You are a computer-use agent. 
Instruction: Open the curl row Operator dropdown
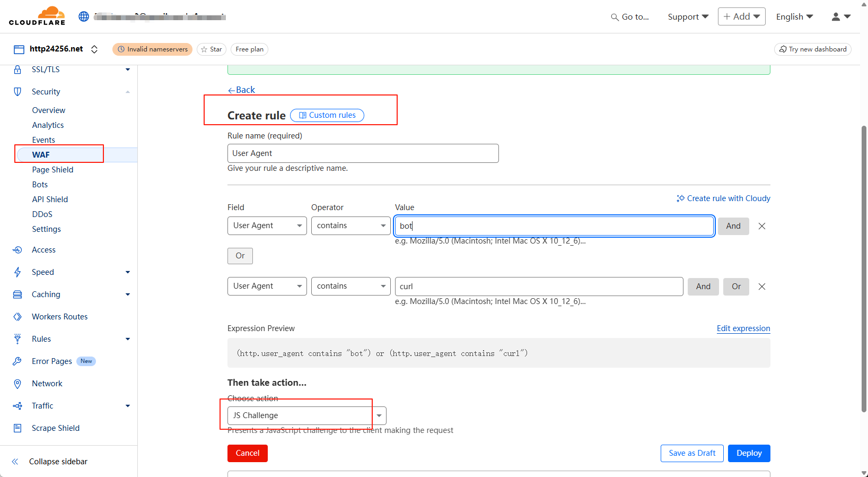pyautogui.click(x=351, y=286)
